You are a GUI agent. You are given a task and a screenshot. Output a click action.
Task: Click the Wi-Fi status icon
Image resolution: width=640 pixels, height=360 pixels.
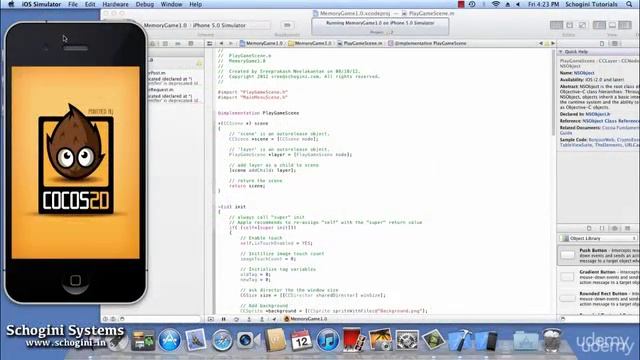point(496,4)
